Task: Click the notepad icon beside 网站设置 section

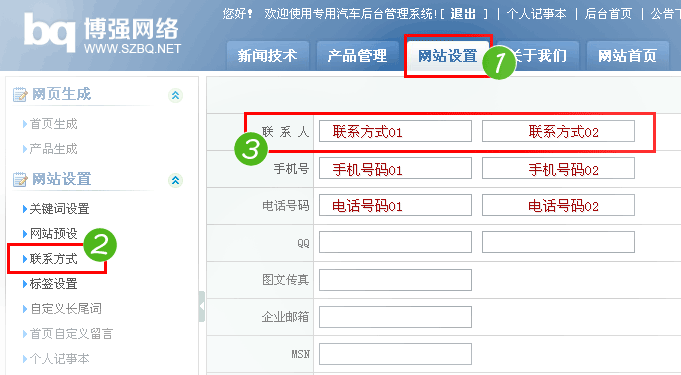Action: coord(20,179)
